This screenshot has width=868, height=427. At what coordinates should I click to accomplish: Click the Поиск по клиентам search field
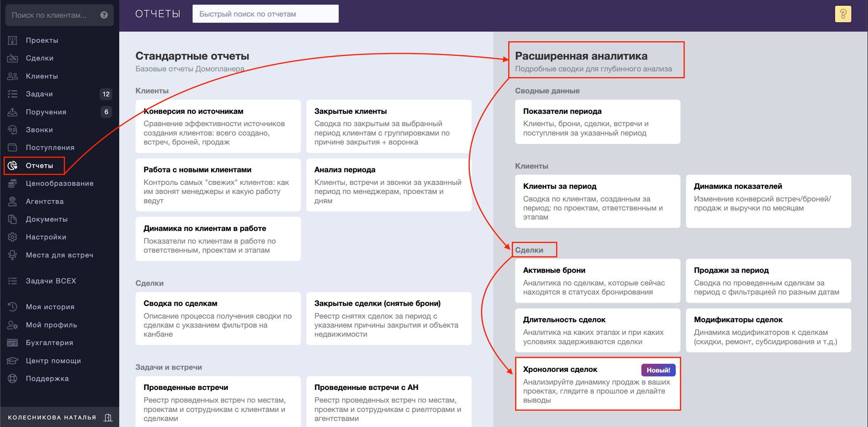[59, 15]
